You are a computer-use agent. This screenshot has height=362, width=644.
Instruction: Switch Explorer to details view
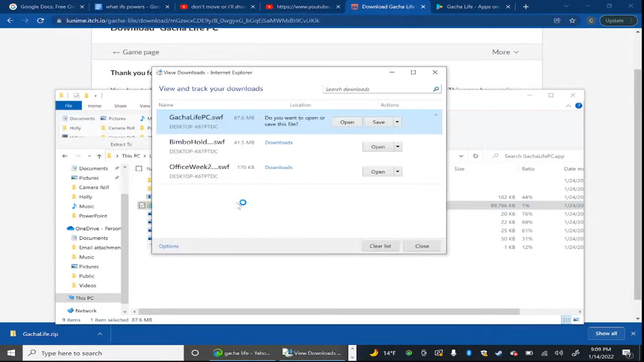coord(567,320)
